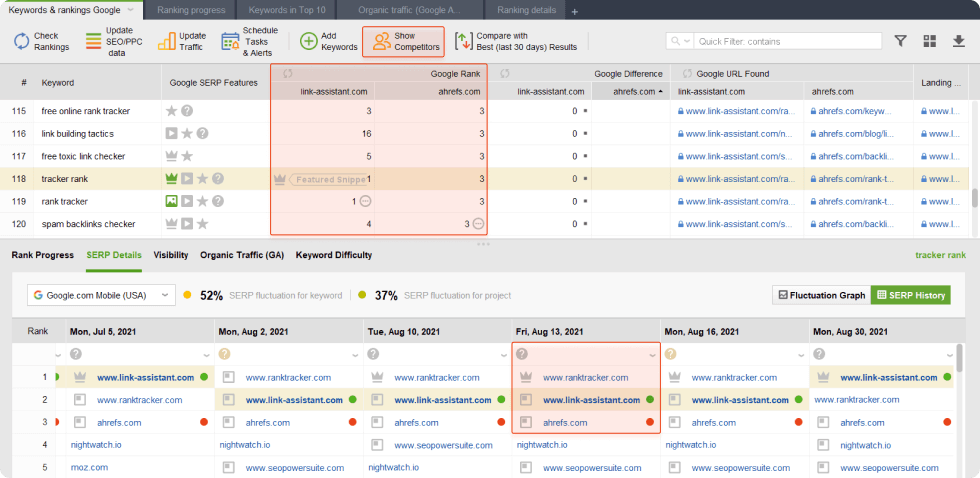Expand Mon, Aug 2, 2021 column dropdown
The width and height of the screenshot is (980, 478).
coord(356,355)
